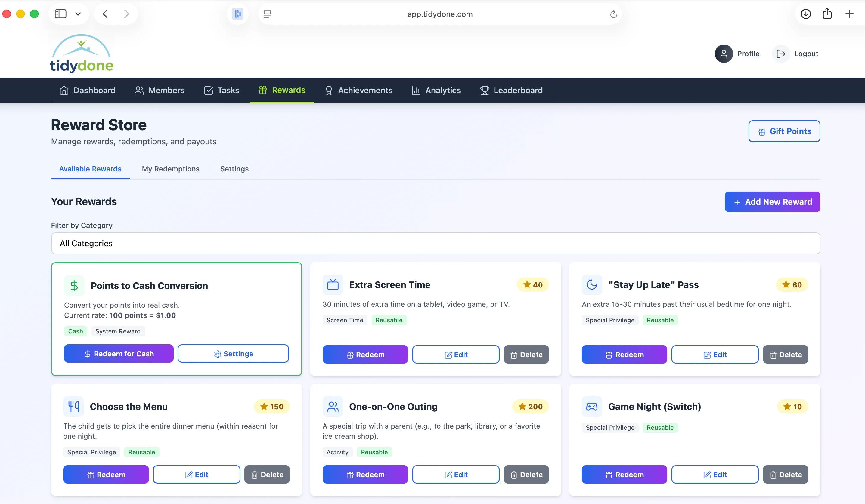This screenshot has width=865, height=504.
Task: Click the 200 points badge on One-on-One Outing
Action: tap(530, 407)
